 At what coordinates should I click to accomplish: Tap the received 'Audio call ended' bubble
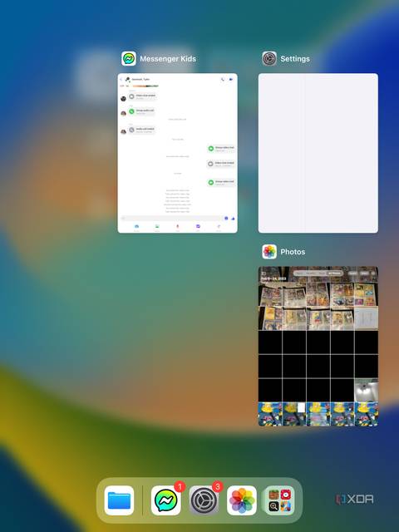point(142,130)
